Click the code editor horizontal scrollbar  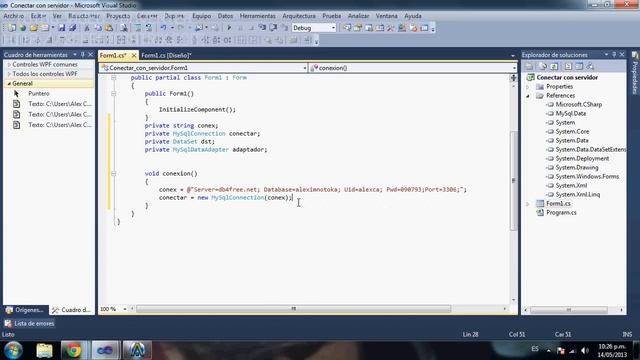tap(293, 309)
